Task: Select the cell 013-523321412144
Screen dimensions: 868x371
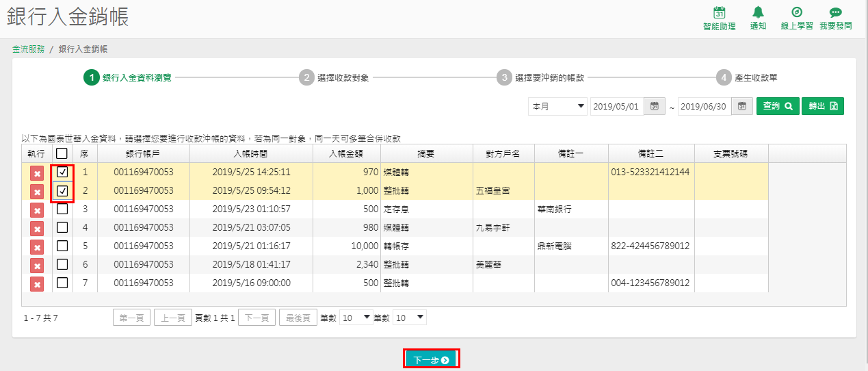Action: coord(651,172)
